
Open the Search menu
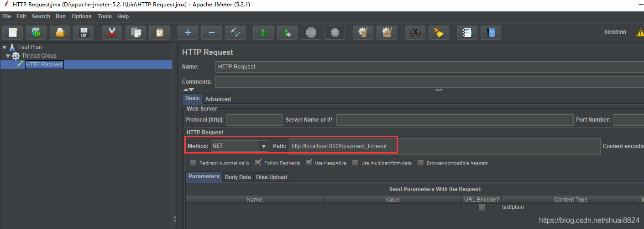(x=41, y=16)
